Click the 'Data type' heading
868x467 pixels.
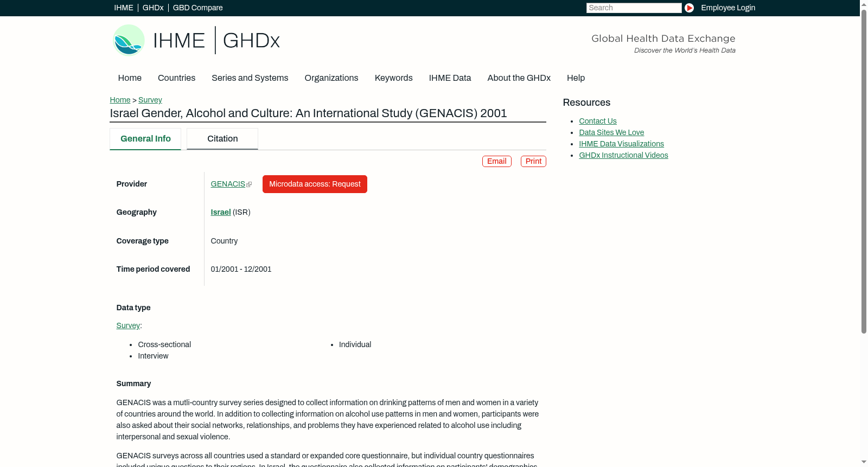133,308
